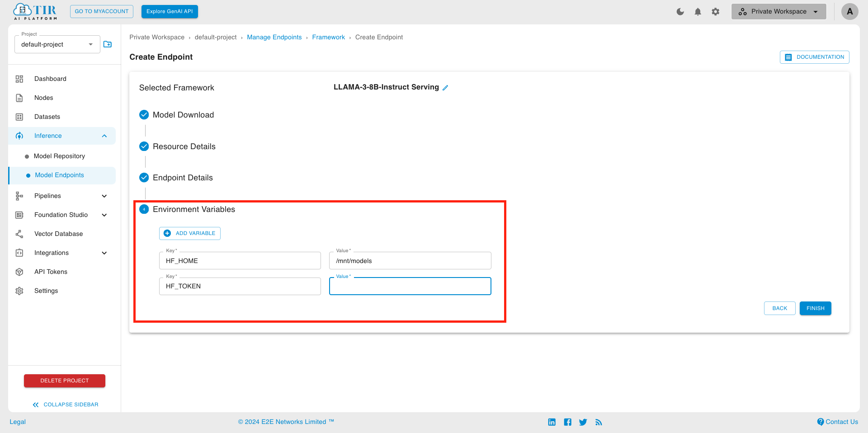
Task: Click the Resource Details step label
Action: click(x=184, y=147)
